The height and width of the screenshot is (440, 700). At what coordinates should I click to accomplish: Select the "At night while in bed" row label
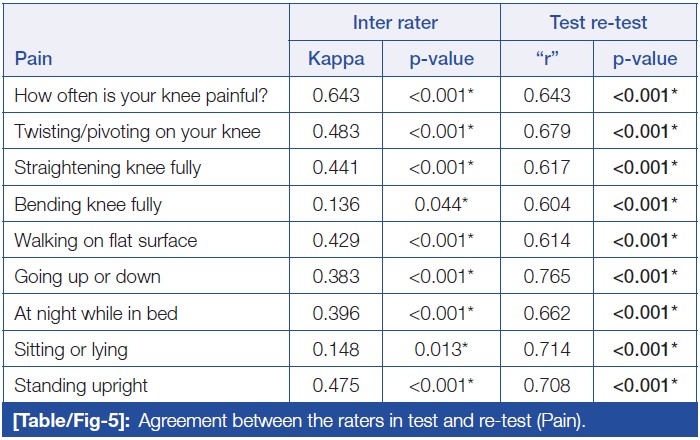96,314
